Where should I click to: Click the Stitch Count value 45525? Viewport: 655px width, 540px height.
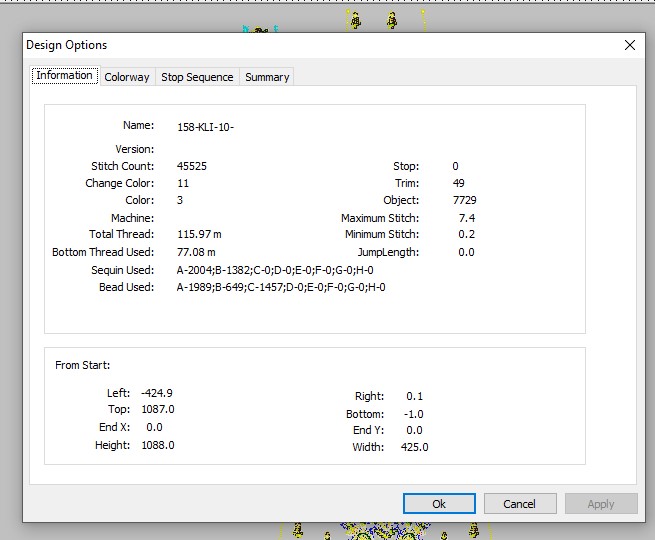click(x=192, y=166)
